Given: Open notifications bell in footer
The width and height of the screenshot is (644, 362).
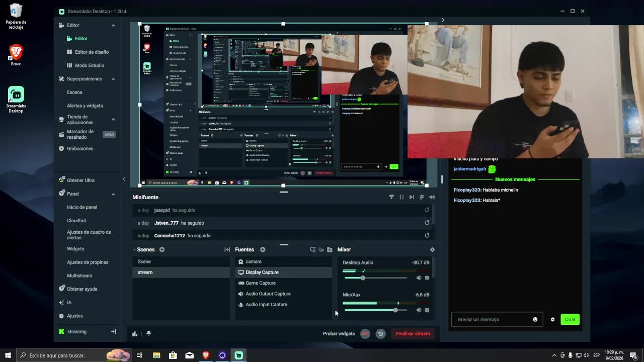Looking at the screenshot, I should 148,333.
